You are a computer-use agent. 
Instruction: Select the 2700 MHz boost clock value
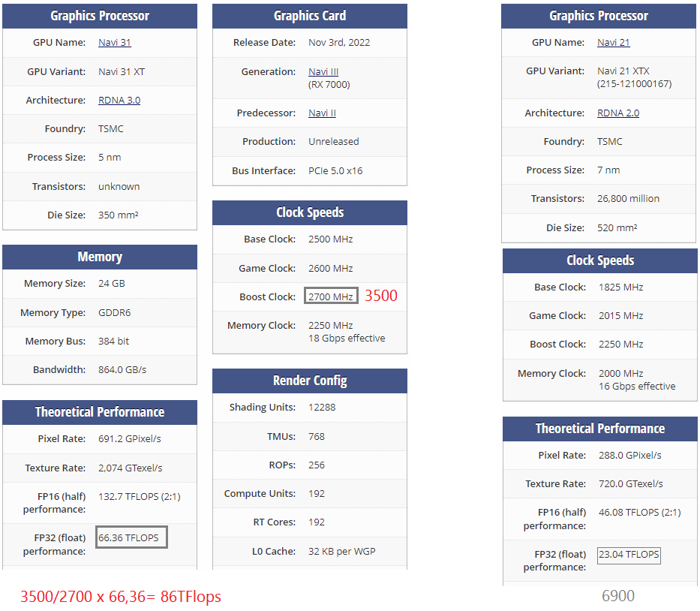point(331,296)
